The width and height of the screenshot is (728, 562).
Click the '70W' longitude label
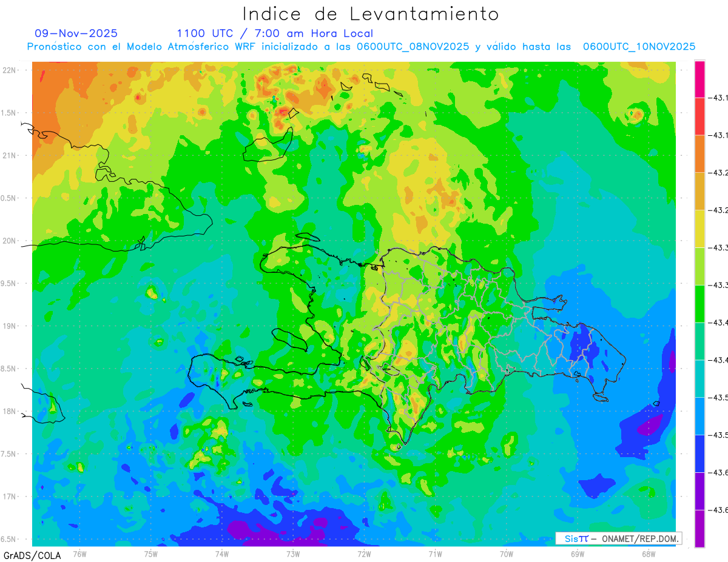(x=507, y=553)
